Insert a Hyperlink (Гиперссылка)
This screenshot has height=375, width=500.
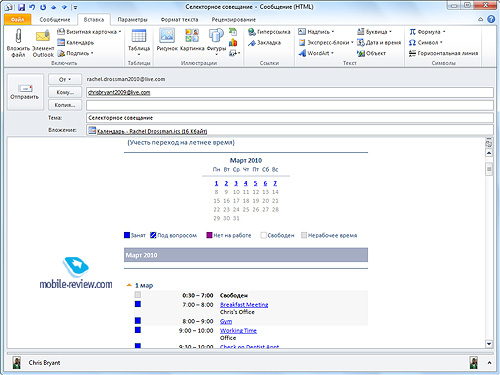269,32
